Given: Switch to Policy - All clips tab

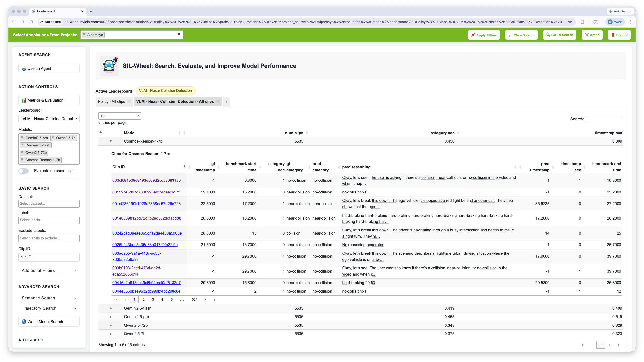Looking at the screenshot, I should coord(111,101).
